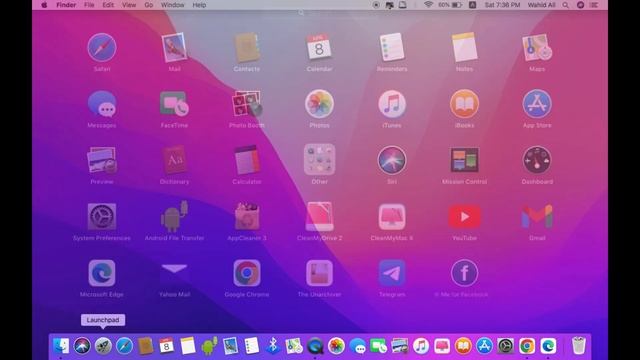The image size is (640, 360).
Task: Click the Finder icon in the Dock
Action: pyautogui.click(x=61, y=346)
